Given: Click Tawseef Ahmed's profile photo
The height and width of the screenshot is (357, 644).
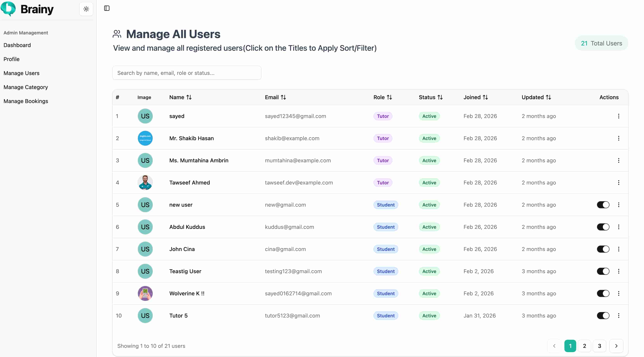Looking at the screenshot, I should (145, 183).
